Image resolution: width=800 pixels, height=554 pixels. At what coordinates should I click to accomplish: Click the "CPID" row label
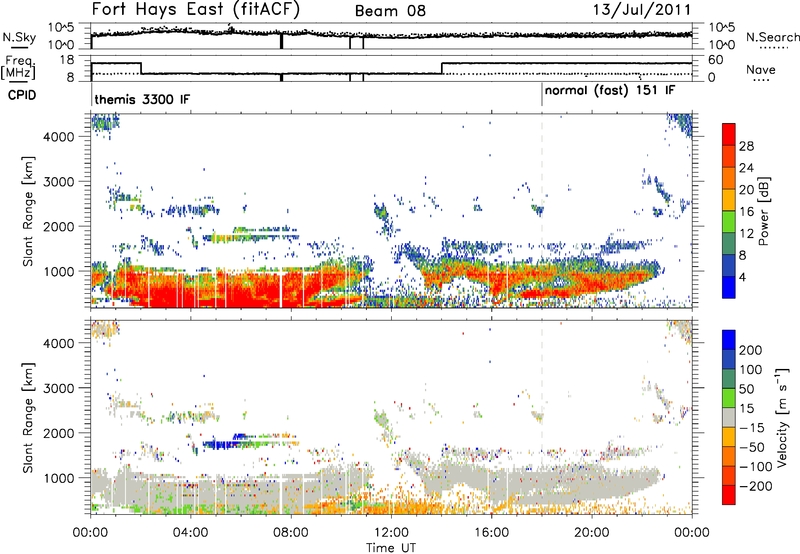tap(22, 95)
